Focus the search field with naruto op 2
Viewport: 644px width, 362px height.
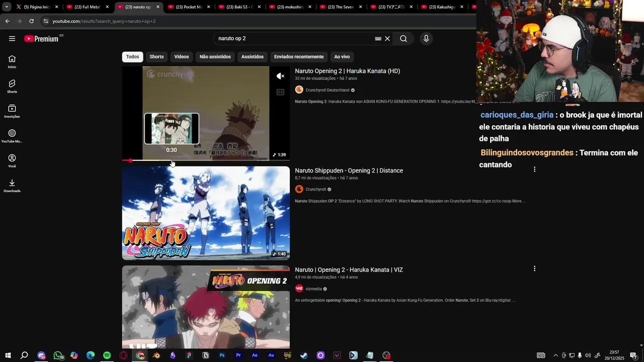pyautogui.click(x=294, y=39)
